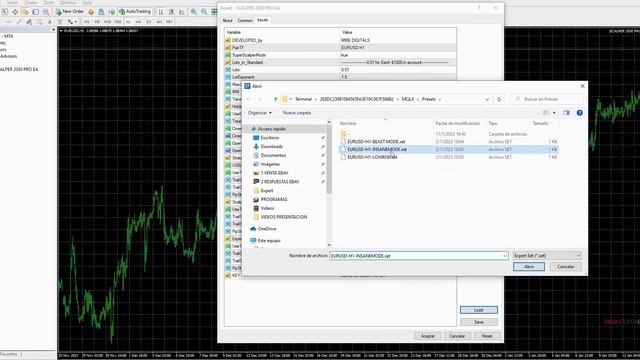
Task: Switch to the Common tab in Expert dialog
Action: (x=244, y=20)
